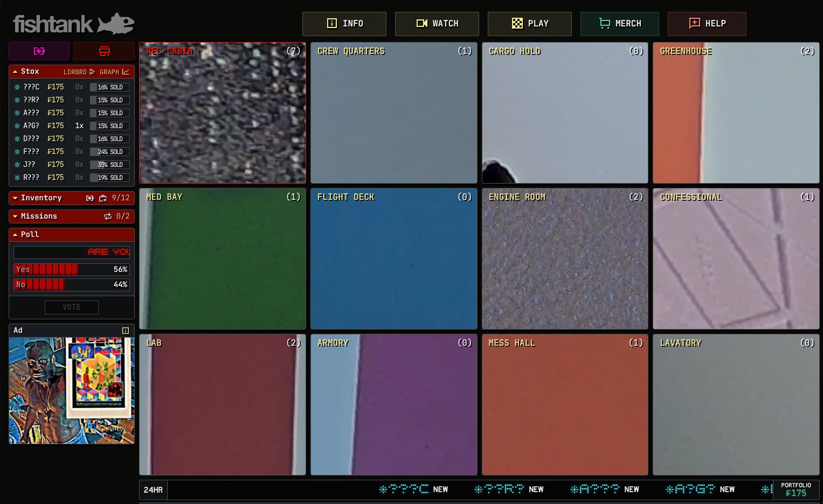
Task: Select the Yes poll option
Action: [72, 269]
